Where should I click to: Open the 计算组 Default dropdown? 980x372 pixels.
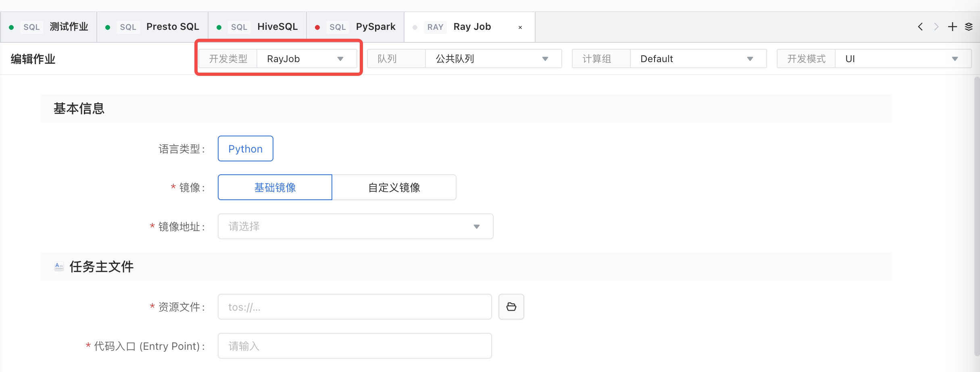pyautogui.click(x=698, y=59)
